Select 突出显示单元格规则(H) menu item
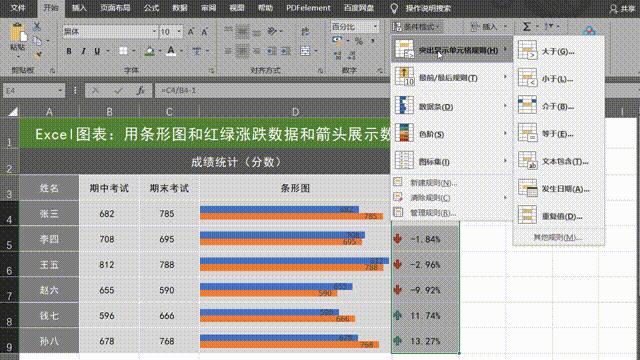Image resolution: width=640 pixels, height=360 pixels. click(452, 49)
